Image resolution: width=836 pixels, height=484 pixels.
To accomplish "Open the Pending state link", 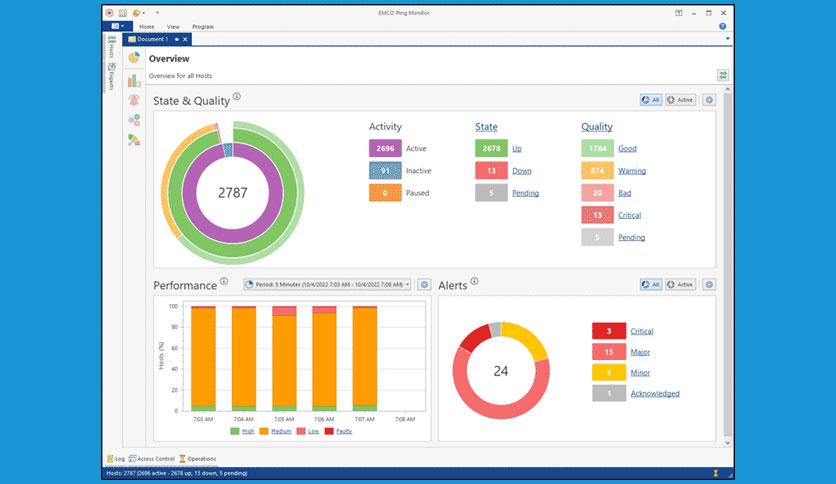I will coord(525,193).
